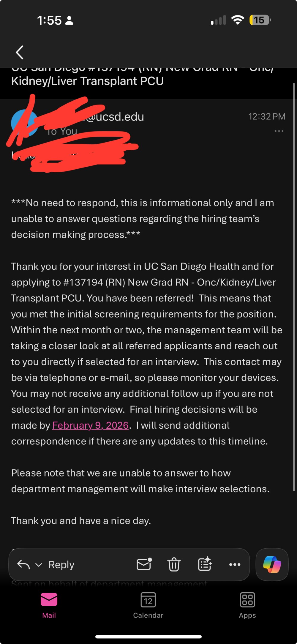Tap the sender avatar circle
This screenshot has height=644, width=297.
(24, 123)
